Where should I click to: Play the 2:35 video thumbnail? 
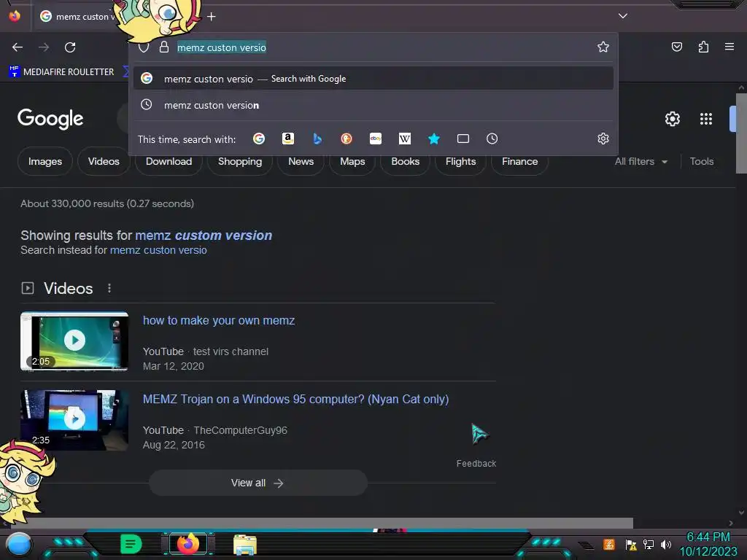(x=74, y=420)
